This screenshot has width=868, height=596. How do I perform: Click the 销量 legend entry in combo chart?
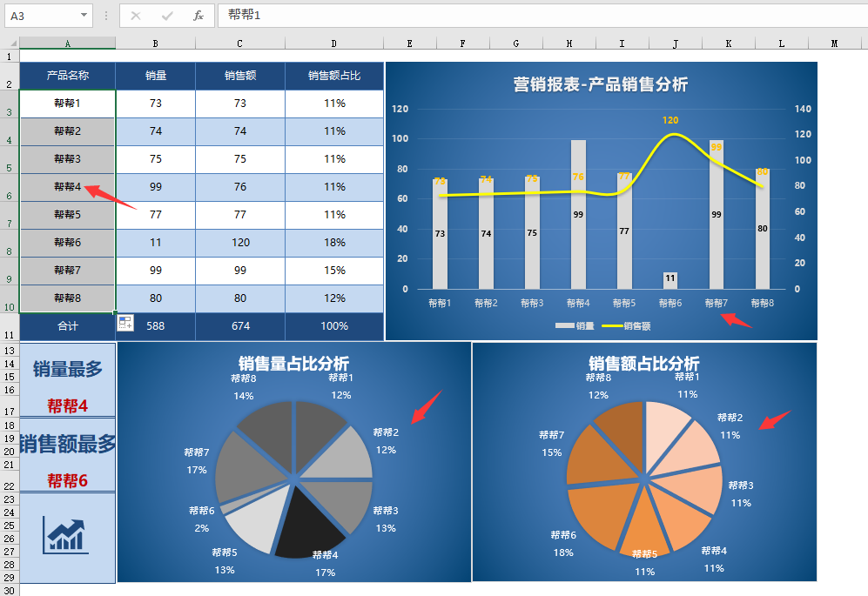coord(575,326)
